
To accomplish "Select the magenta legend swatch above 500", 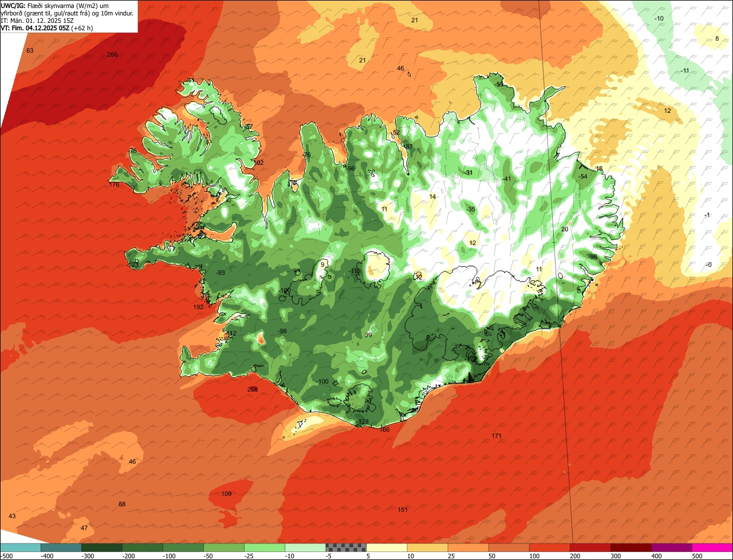I will 712,547.
